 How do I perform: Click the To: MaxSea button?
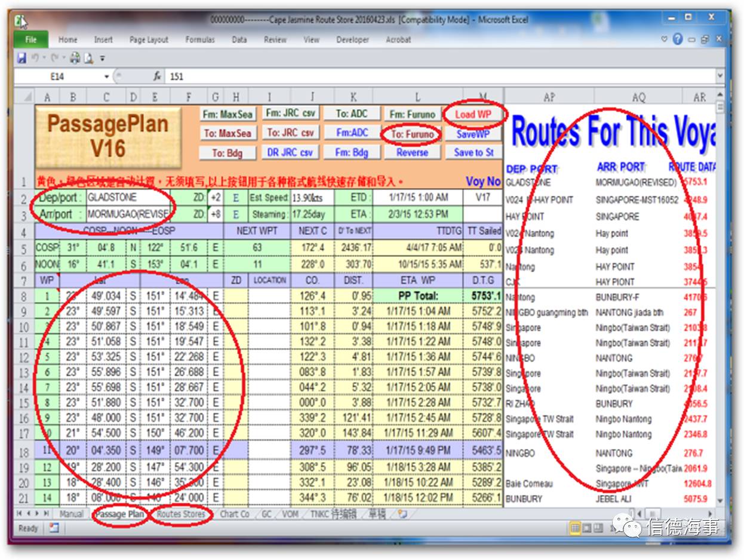227,133
